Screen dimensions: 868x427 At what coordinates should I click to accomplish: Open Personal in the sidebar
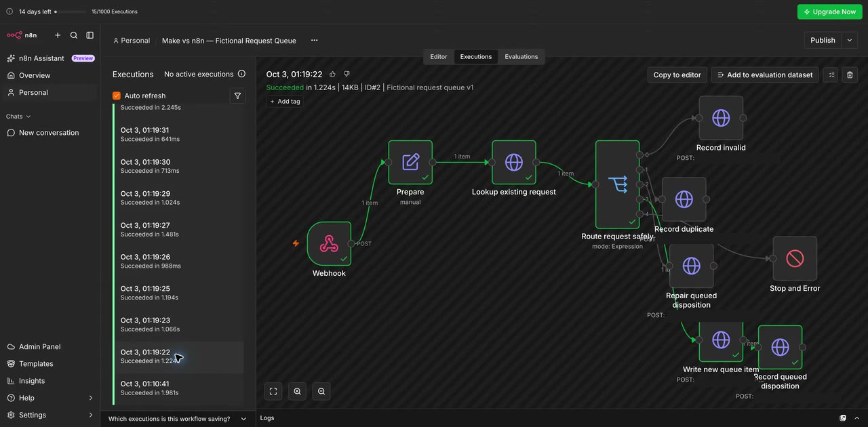[50, 92]
